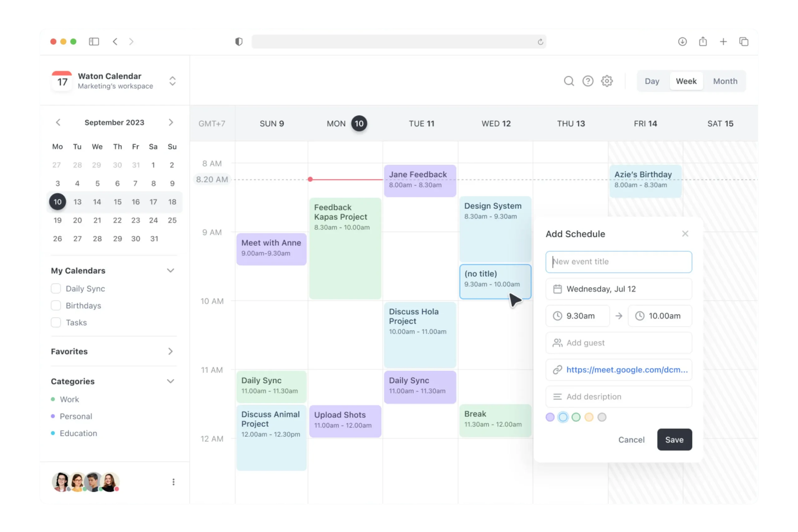This screenshot has width=798, height=532.
Task: Save the new schedule
Action: click(x=675, y=439)
